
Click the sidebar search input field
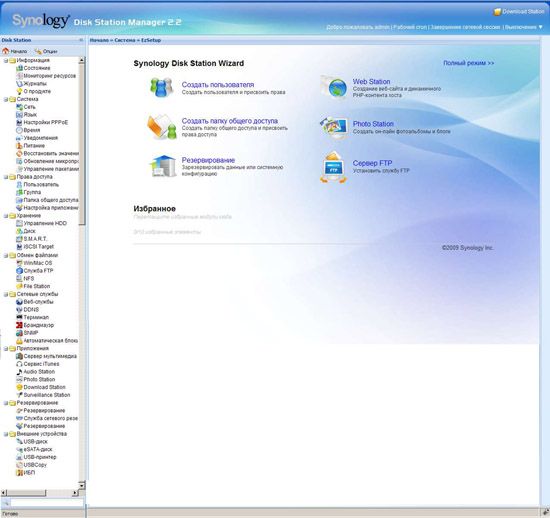(47, 503)
